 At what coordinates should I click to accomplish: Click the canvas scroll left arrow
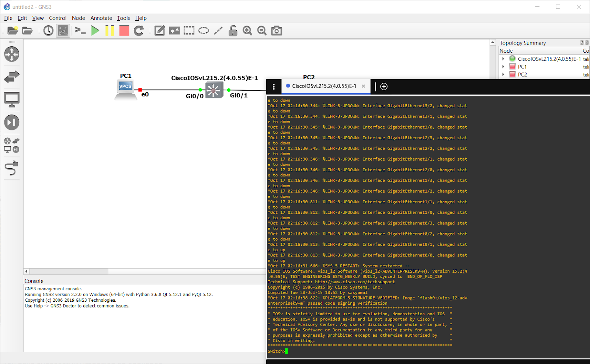[x=26, y=272]
